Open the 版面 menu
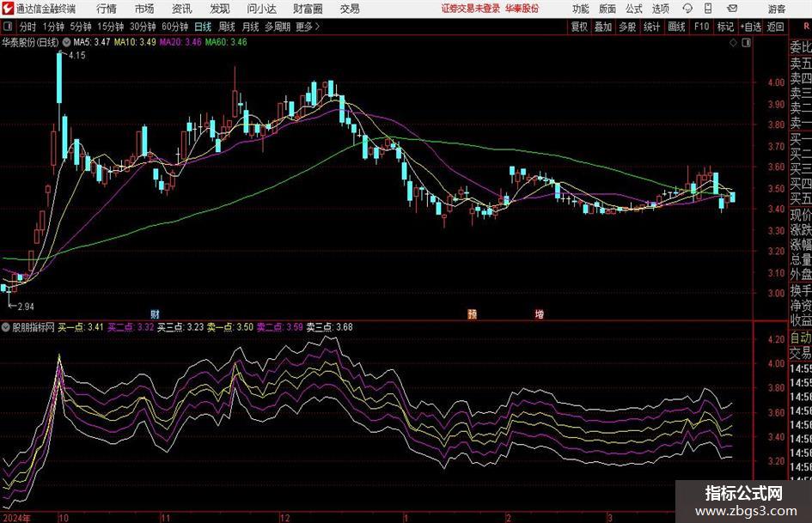 point(607,9)
